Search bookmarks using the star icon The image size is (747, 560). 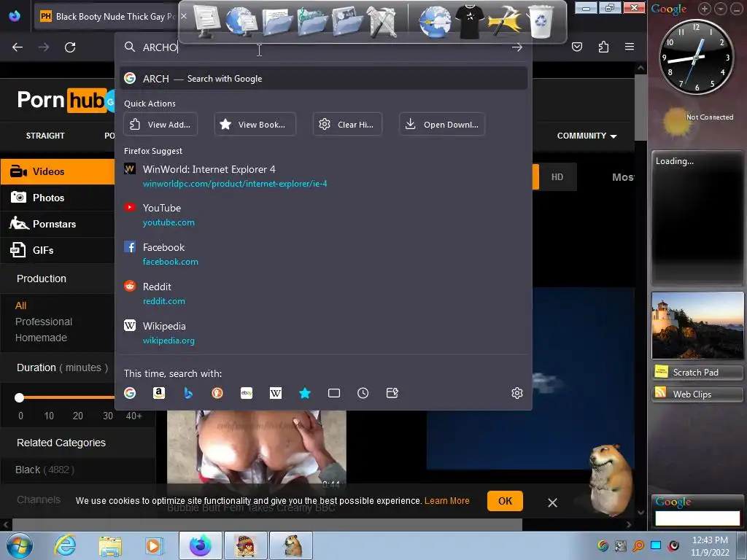point(305,393)
